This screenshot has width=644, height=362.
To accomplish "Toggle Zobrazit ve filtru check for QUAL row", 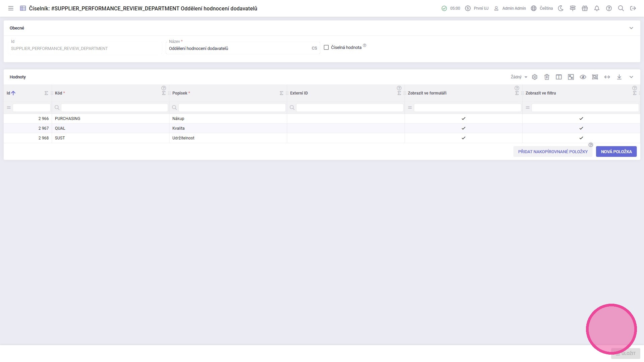I will (581, 128).
